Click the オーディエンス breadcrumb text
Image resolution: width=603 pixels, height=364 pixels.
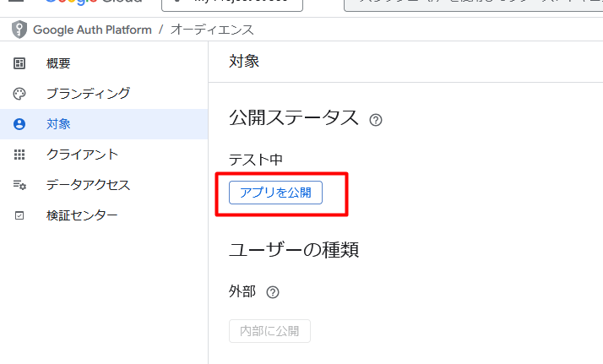pyautogui.click(x=212, y=30)
